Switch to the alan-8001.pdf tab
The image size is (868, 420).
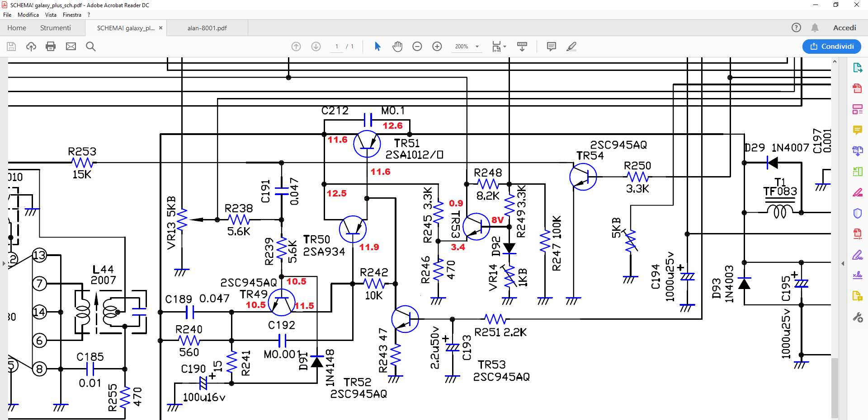pos(207,28)
